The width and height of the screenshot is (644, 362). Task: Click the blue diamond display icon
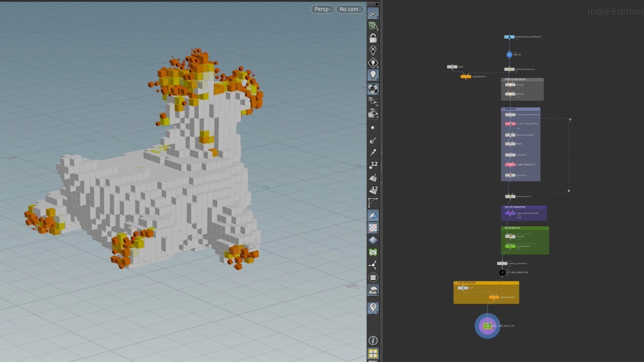(373, 240)
